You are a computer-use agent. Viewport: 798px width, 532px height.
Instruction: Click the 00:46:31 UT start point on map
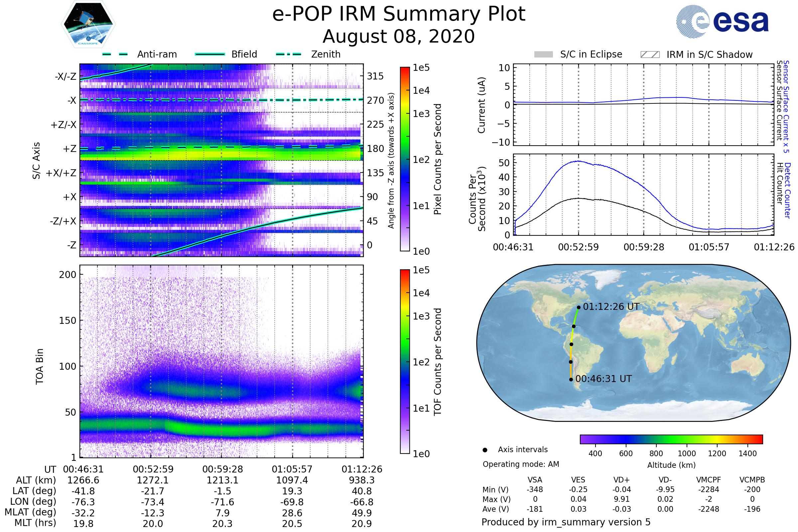[571, 380]
